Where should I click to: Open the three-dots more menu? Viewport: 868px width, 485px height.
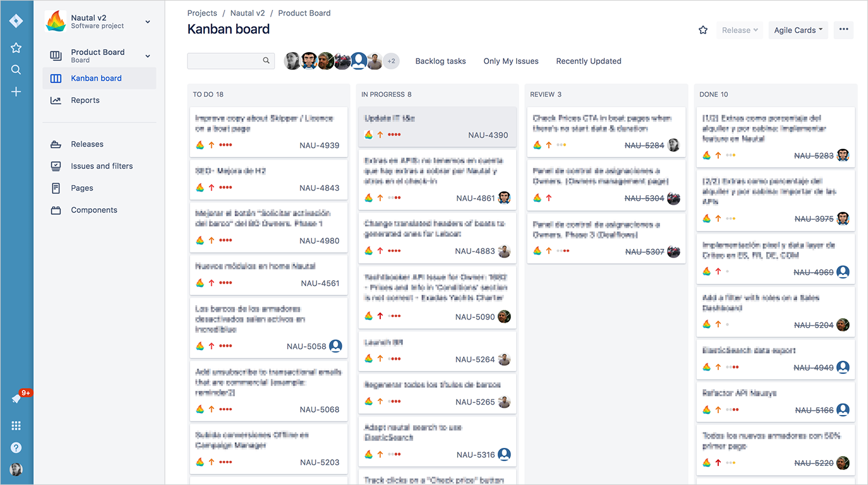tap(844, 30)
